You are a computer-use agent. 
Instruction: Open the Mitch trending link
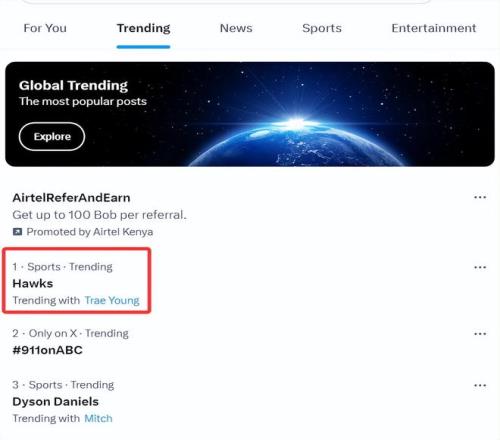(x=98, y=418)
